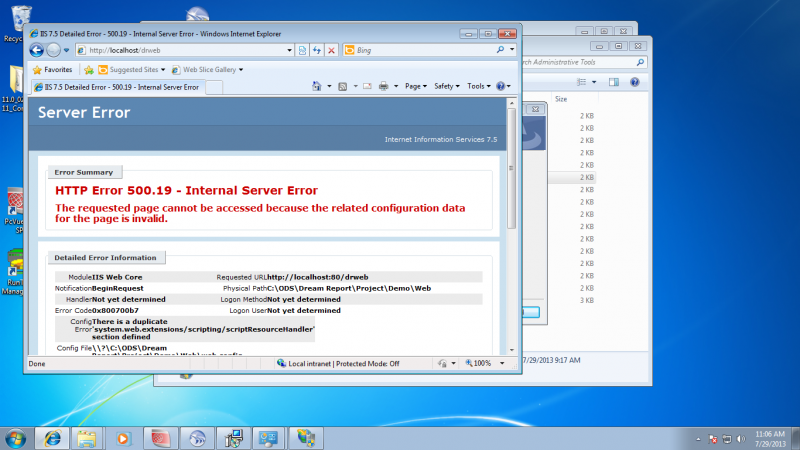Click the error code 0x800700b7

(115, 310)
